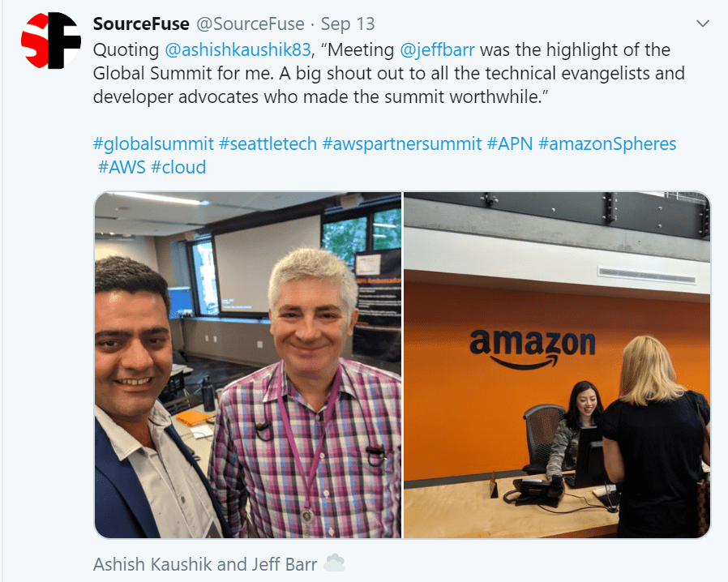The height and width of the screenshot is (582, 728).
Task: Open the #AWS hashtag
Action: [x=122, y=167]
